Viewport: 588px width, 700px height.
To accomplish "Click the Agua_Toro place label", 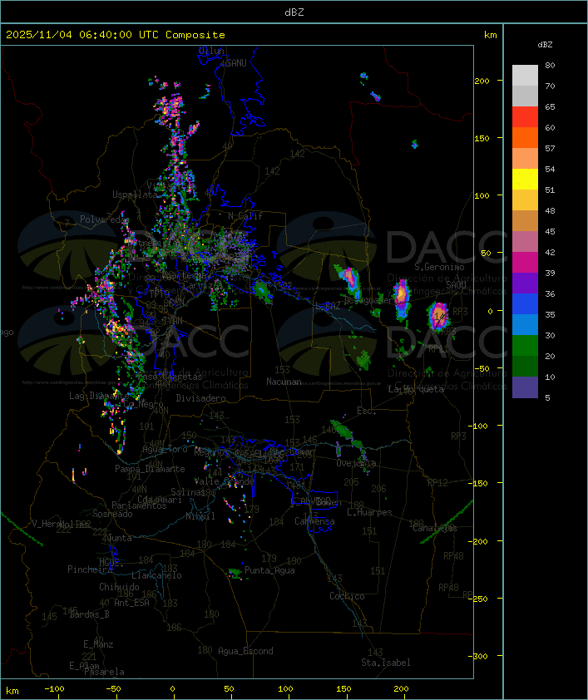I will point(165,449).
